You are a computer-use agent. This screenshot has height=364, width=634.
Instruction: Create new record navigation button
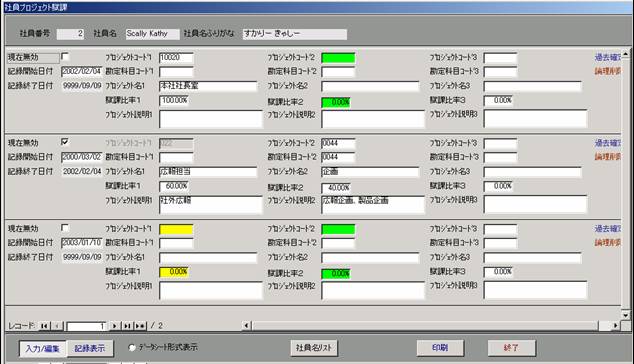(140, 326)
